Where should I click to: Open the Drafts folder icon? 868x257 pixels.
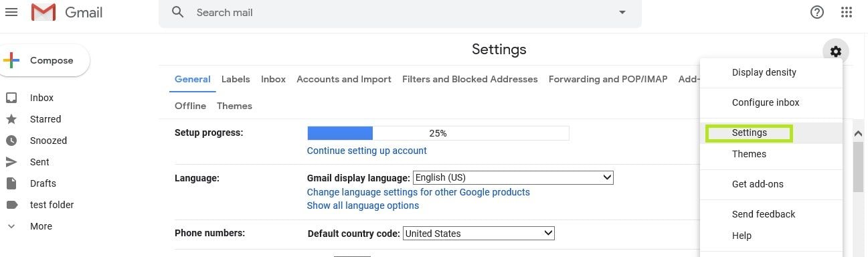pyautogui.click(x=11, y=183)
